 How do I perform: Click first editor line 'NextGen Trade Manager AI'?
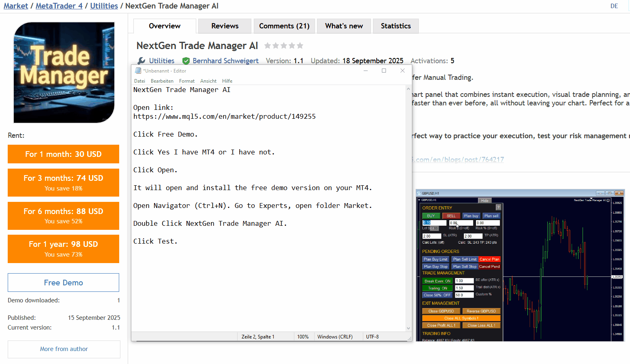pos(182,90)
